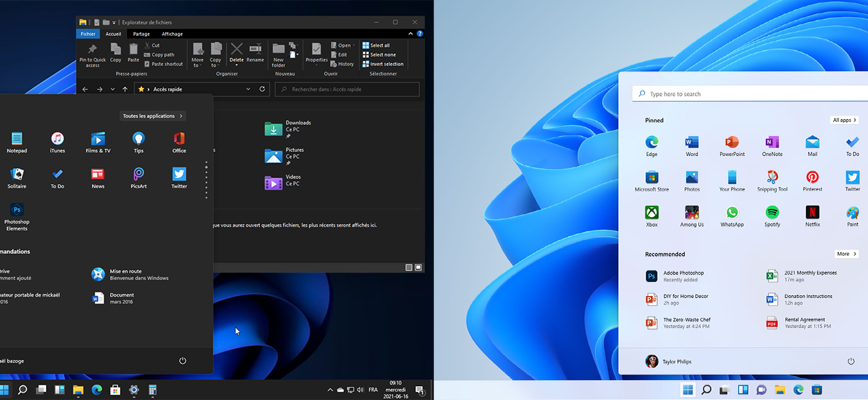Open the address bar history dropdown
This screenshot has height=400, width=868.
click(x=248, y=89)
